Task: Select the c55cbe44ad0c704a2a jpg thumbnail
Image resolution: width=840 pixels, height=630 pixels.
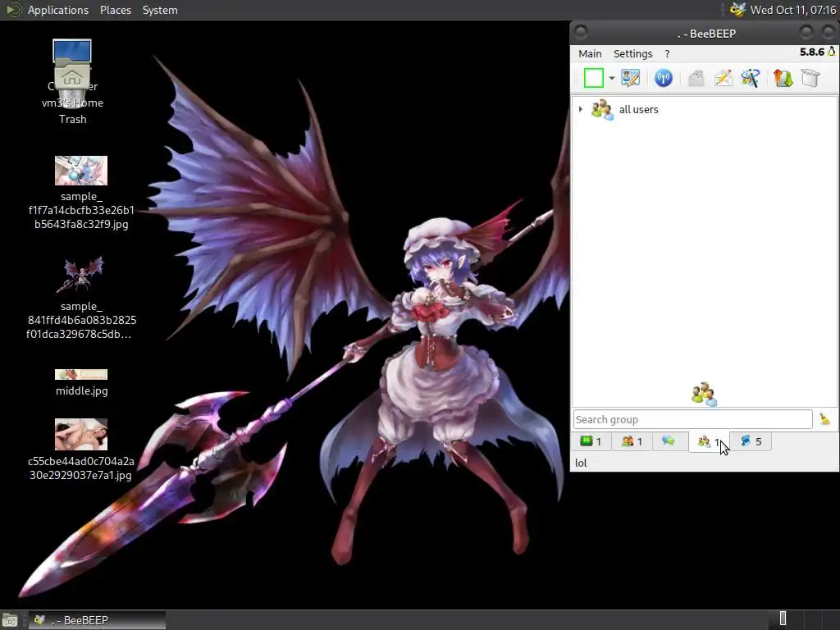Action: pos(81,435)
